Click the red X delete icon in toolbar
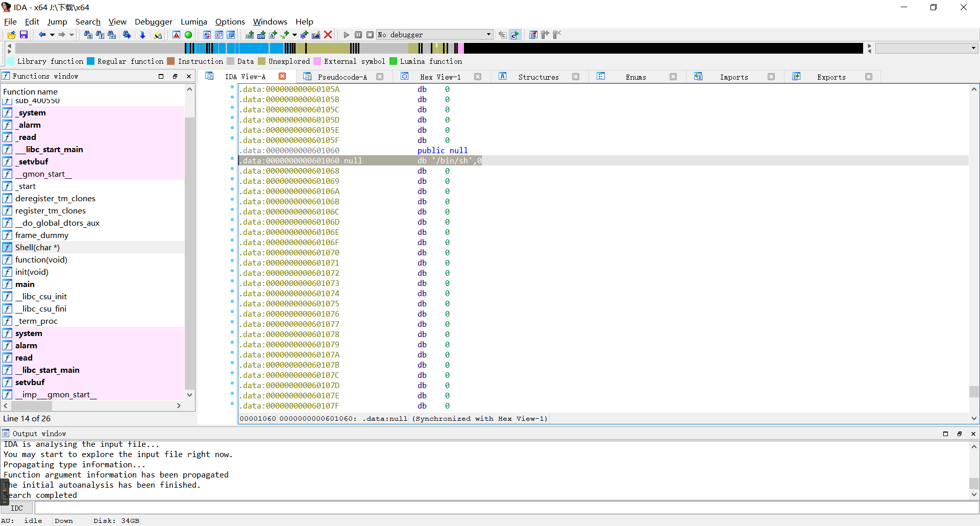The width and height of the screenshot is (980, 526). 328,35
